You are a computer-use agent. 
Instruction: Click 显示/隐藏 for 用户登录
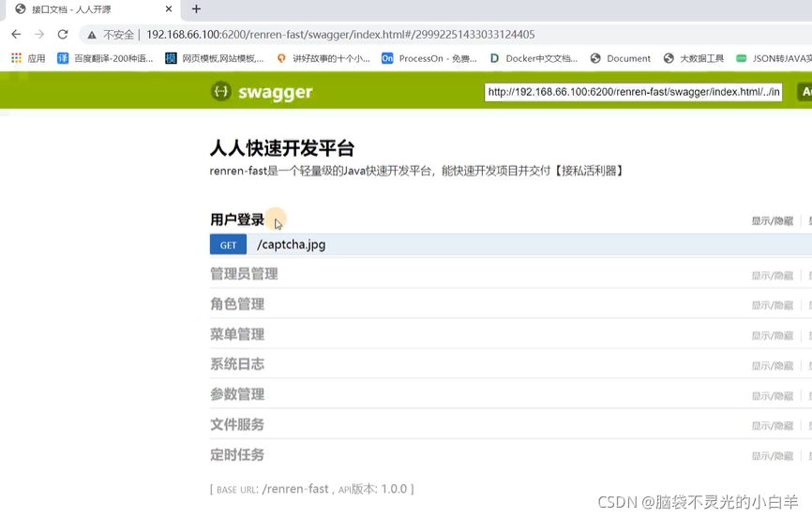pos(772,221)
